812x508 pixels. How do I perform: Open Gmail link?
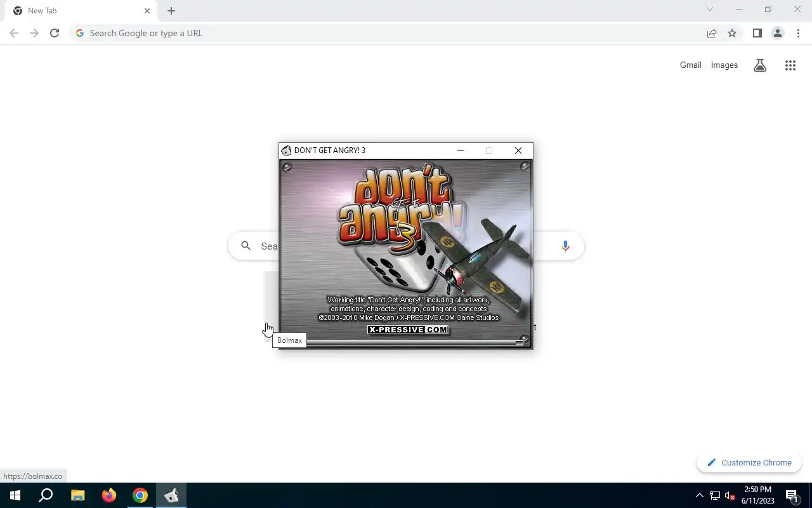click(691, 65)
